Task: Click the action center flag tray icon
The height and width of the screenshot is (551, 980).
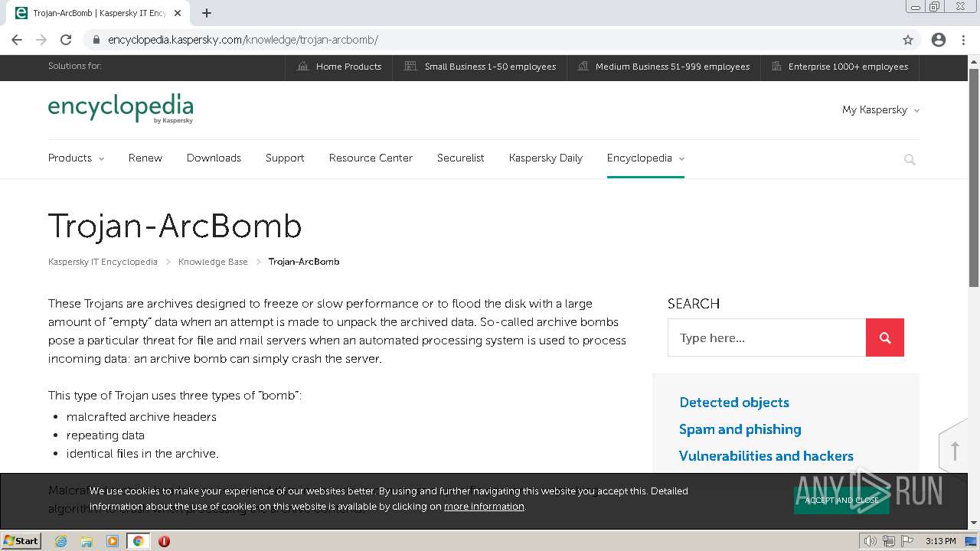Action: click(x=906, y=541)
